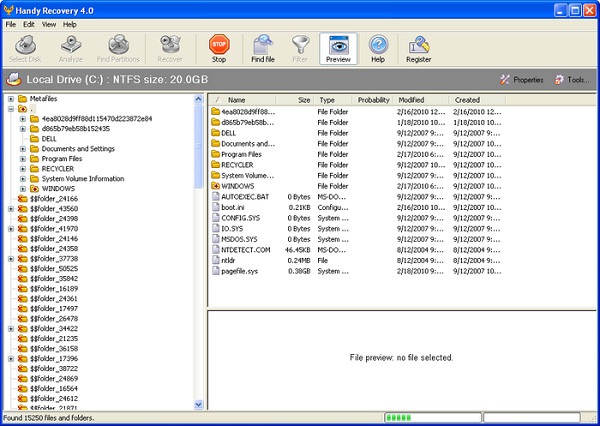Viewport: 600px width, 426px height.
Task: Click the boot.ini file icon
Action: [x=216, y=207]
